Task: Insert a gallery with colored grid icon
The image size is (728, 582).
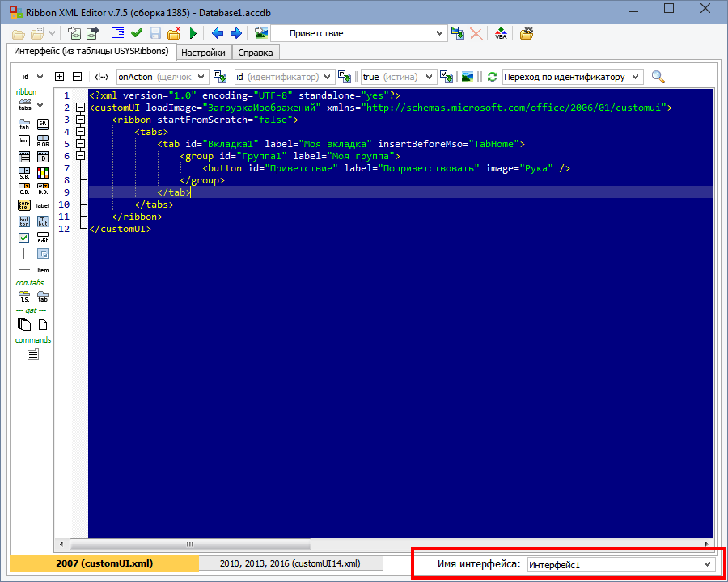Action: pyautogui.click(x=43, y=173)
